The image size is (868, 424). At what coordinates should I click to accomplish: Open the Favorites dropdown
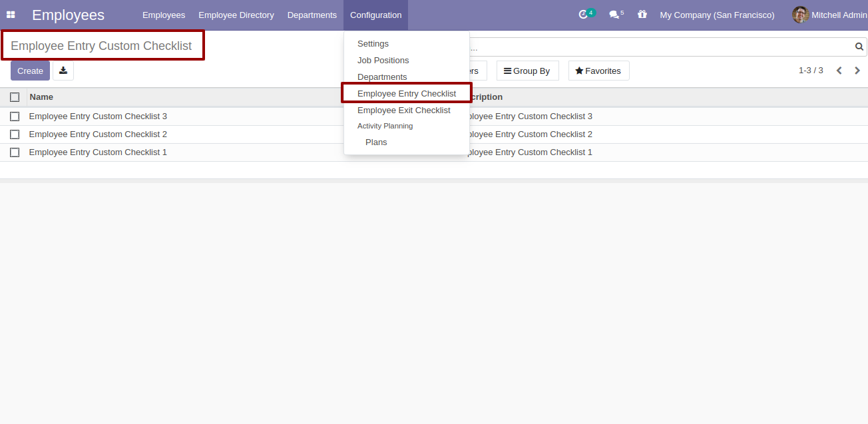point(598,71)
